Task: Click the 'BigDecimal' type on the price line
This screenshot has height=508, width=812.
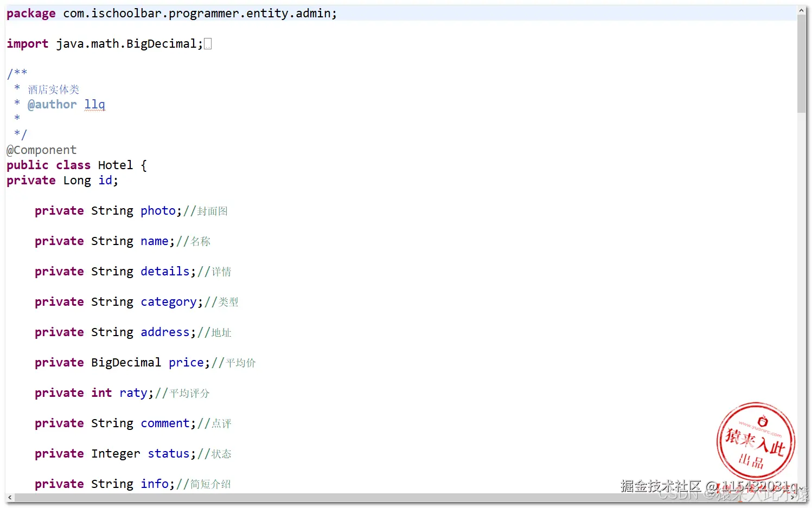Action: point(126,363)
